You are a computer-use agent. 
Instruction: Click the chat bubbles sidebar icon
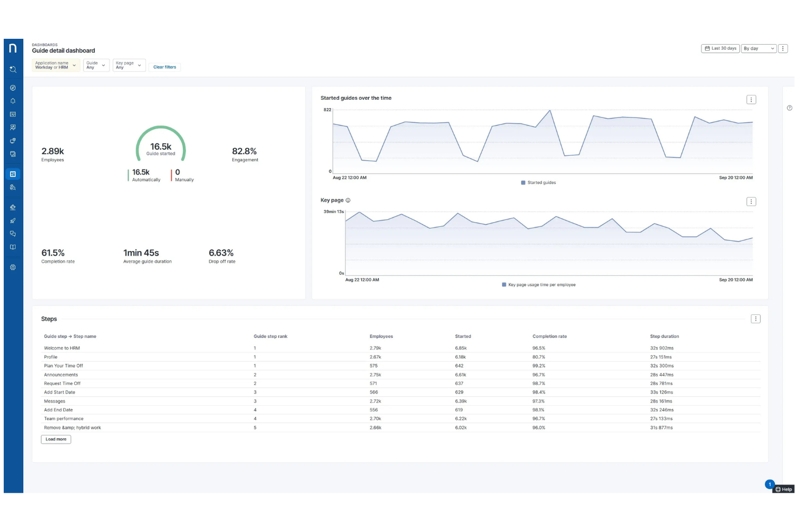coord(13,234)
